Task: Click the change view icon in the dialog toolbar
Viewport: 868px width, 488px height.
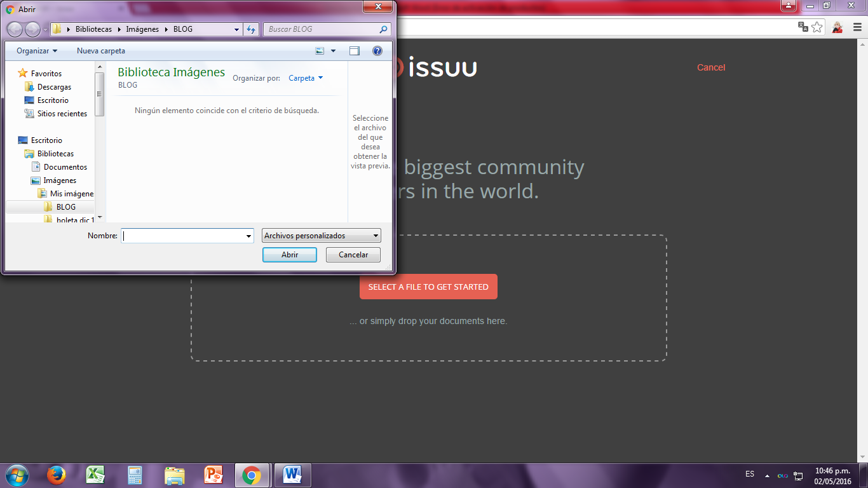Action: click(320, 51)
